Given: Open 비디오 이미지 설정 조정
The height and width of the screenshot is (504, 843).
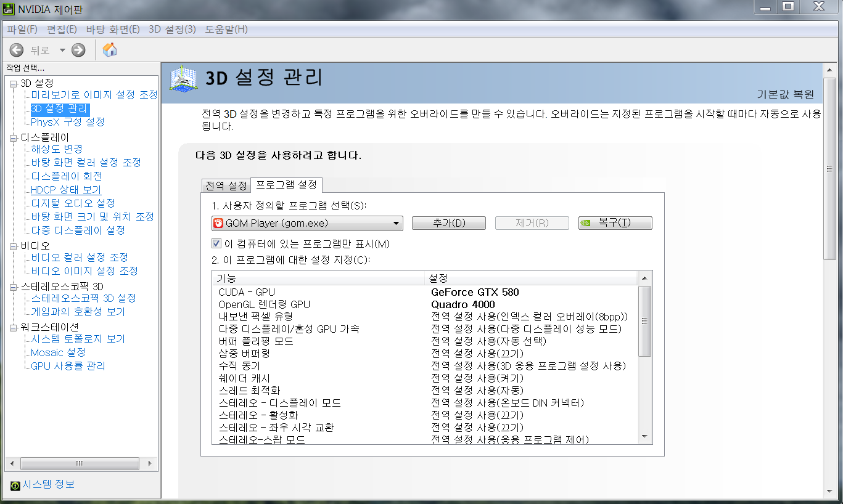Looking at the screenshot, I should [x=84, y=271].
